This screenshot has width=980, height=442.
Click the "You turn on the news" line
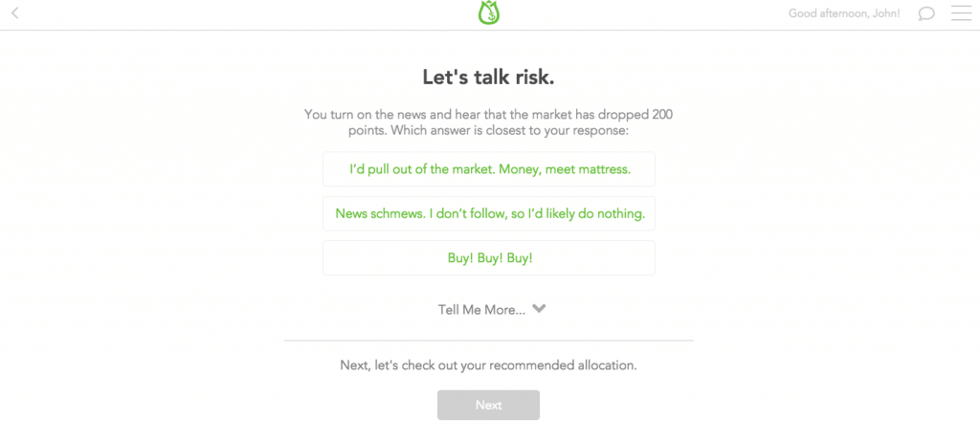(489, 115)
